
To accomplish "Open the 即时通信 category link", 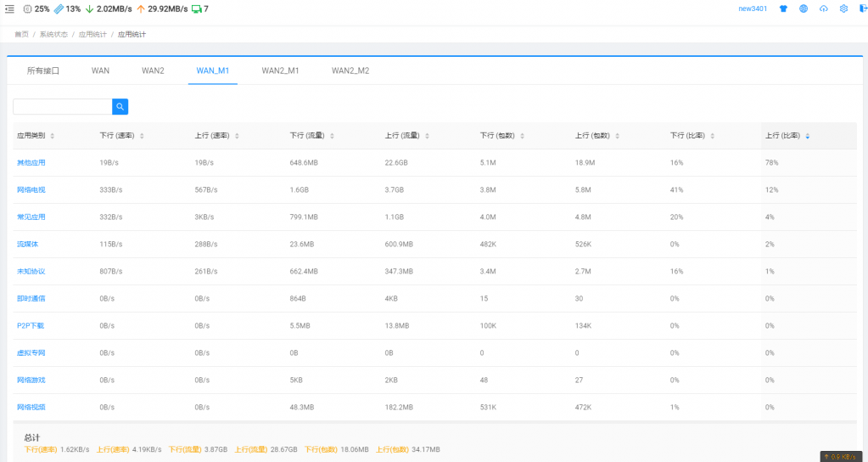I will [x=31, y=299].
